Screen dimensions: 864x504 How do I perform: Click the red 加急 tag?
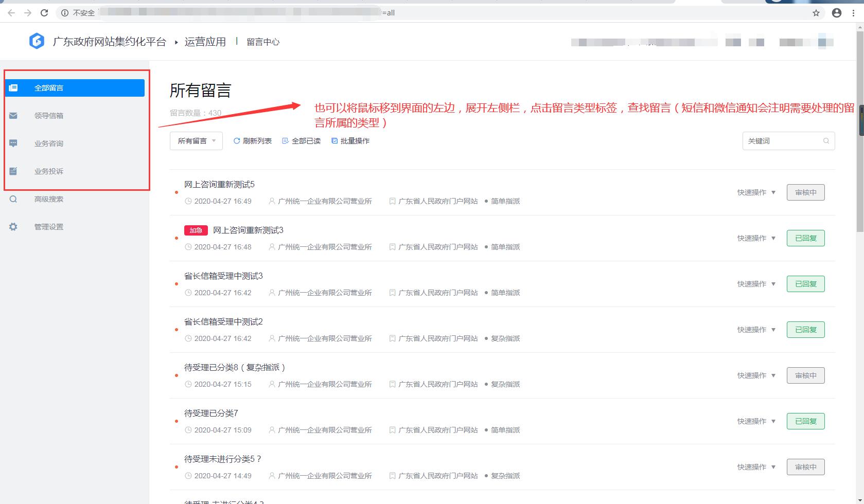[x=196, y=230]
